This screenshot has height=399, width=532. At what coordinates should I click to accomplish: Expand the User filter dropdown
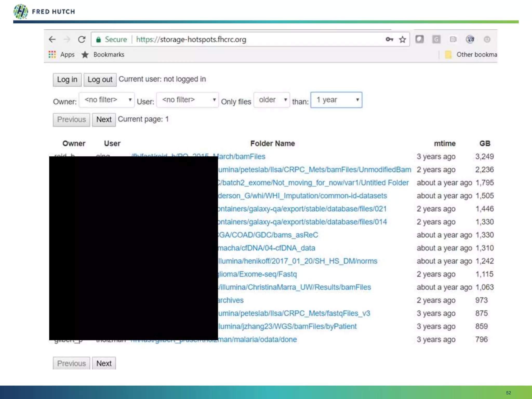(187, 100)
